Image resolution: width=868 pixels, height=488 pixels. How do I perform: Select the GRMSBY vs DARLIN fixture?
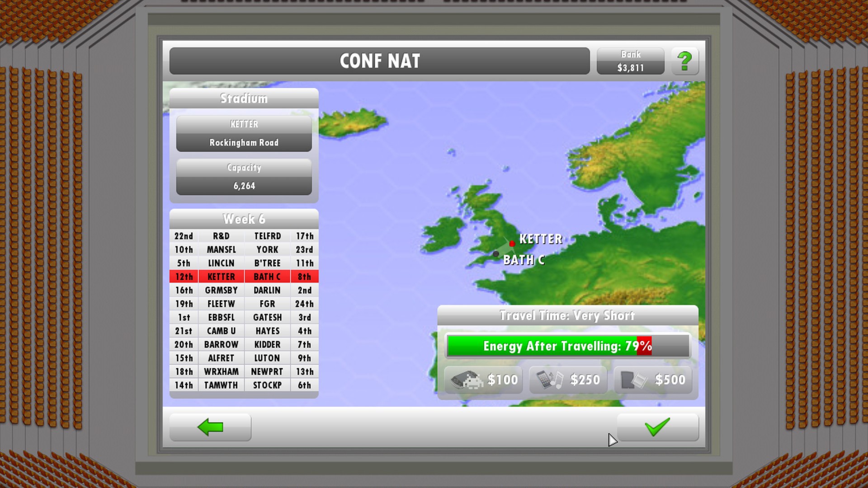(x=244, y=290)
